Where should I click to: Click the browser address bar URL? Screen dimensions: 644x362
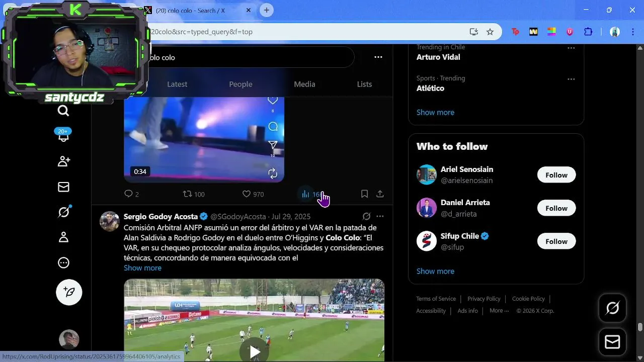[201, 32]
